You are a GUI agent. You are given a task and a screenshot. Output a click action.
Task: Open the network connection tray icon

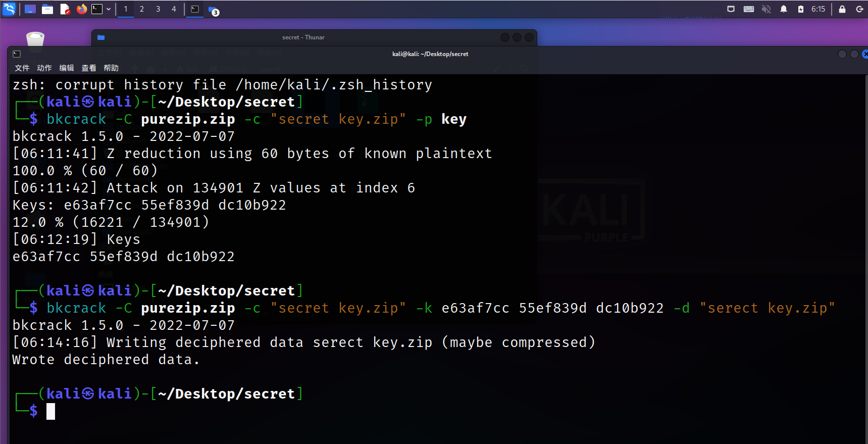point(731,9)
